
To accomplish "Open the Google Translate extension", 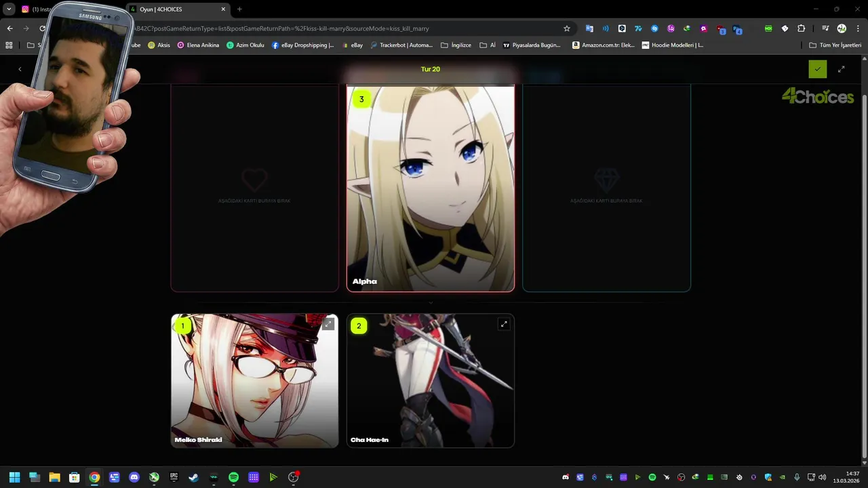I will point(589,28).
